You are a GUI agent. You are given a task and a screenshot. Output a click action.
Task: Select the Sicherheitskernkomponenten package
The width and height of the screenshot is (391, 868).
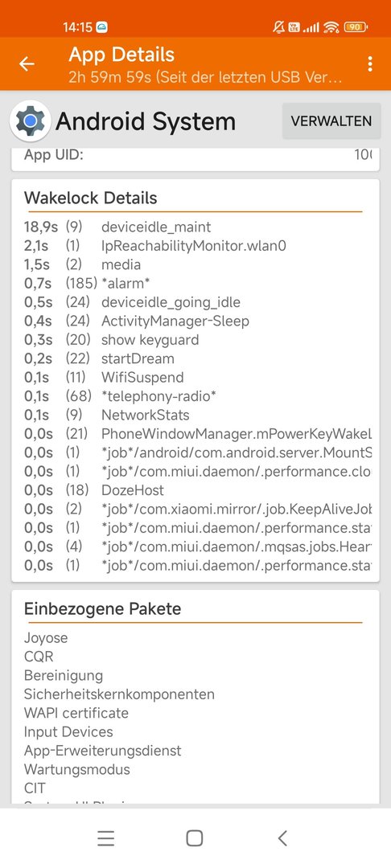[119, 694]
